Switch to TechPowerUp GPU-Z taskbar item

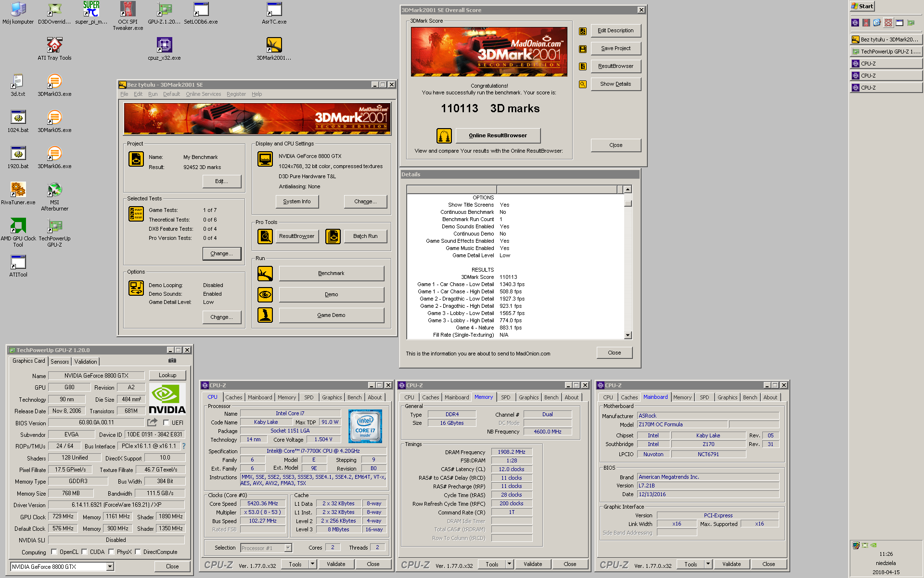coord(886,52)
